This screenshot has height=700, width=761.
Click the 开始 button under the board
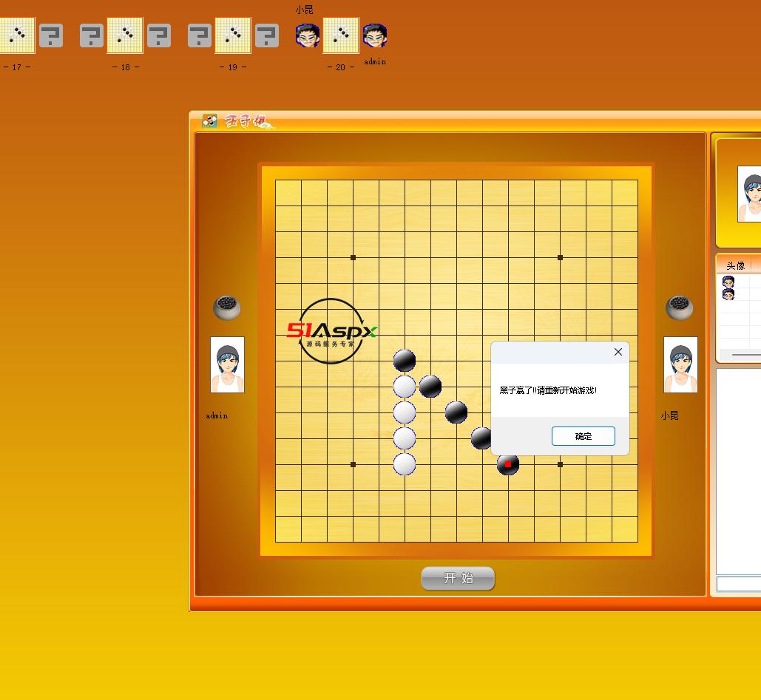(x=458, y=578)
